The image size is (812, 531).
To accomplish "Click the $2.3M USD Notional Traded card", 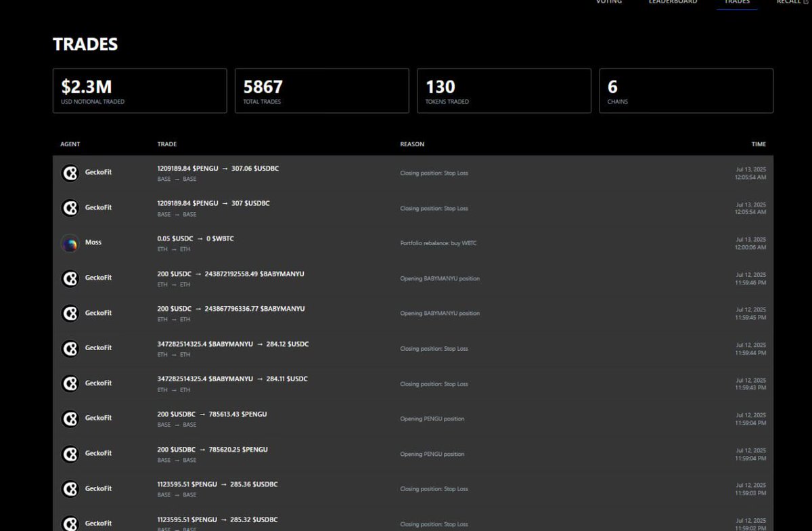I will point(140,91).
